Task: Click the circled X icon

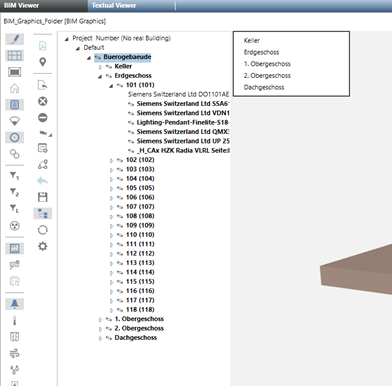Action: pyautogui.click(x=43, y=101)
